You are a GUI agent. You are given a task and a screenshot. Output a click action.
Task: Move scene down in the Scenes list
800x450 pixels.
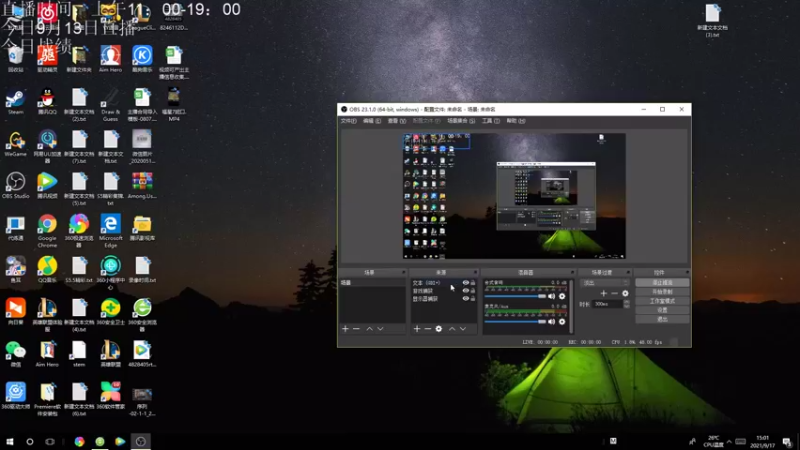380,329
